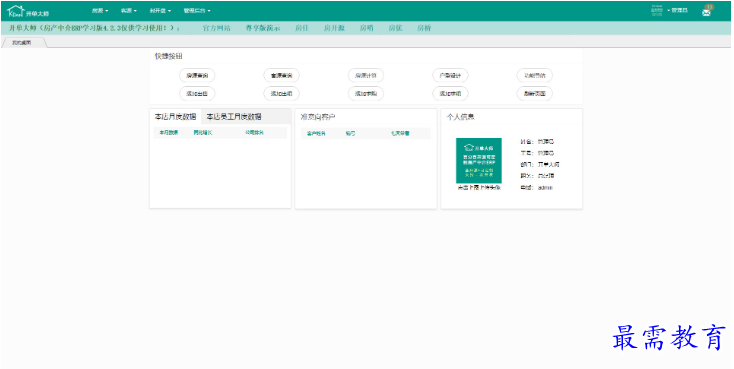Switch to the 本店月度数据 tab
Image resolution: width=734 pixels, height=369 pixels.
[x=175, y=117]
